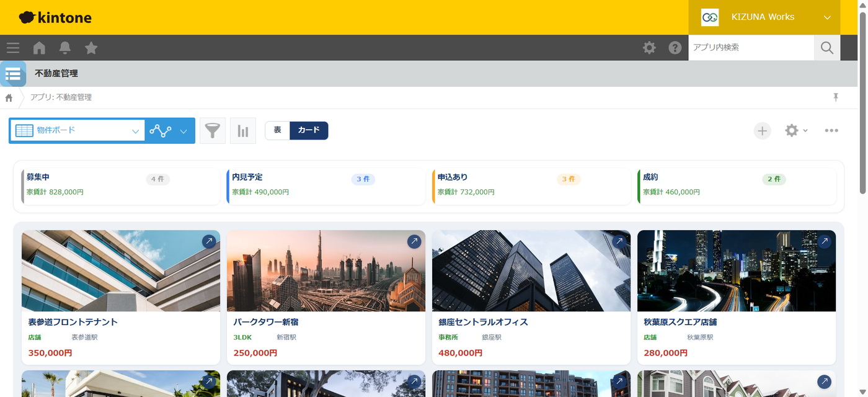Open the three-dot options menu
This screenshot has height=397, width=868.
tap(831, 131)
